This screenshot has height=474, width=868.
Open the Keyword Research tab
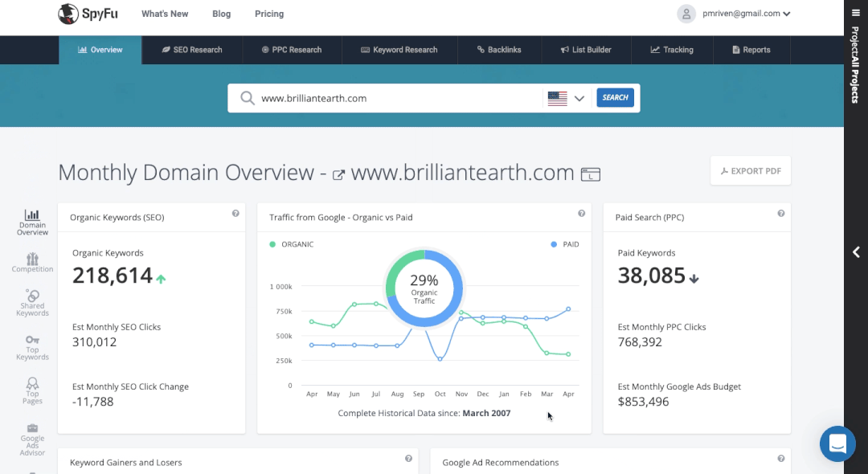[399, 50]
